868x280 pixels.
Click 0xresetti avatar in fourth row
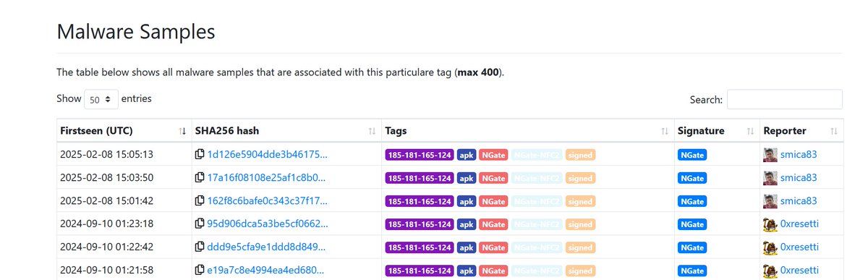[771, 224]
